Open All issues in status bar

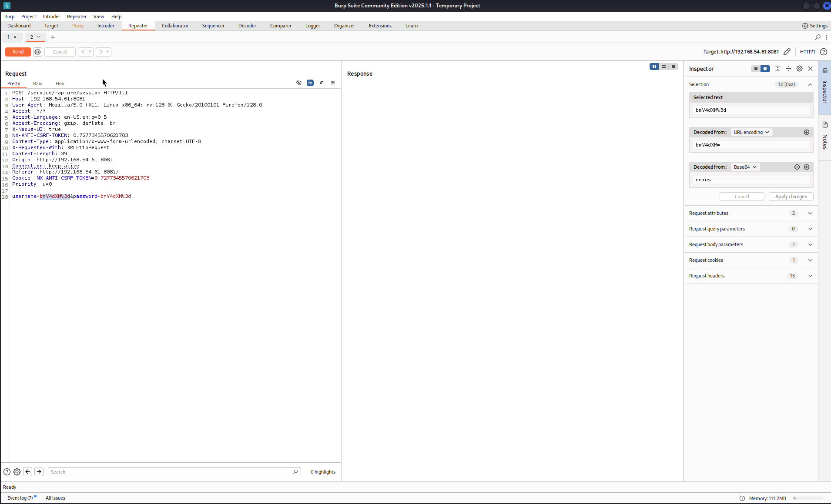point(55,498)
